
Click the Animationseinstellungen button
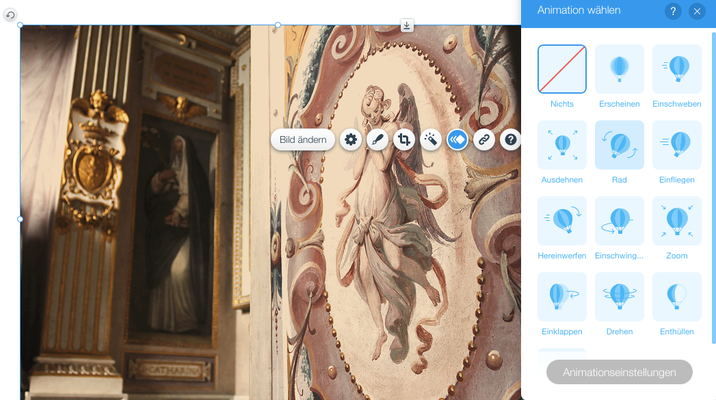pos(619,372)
